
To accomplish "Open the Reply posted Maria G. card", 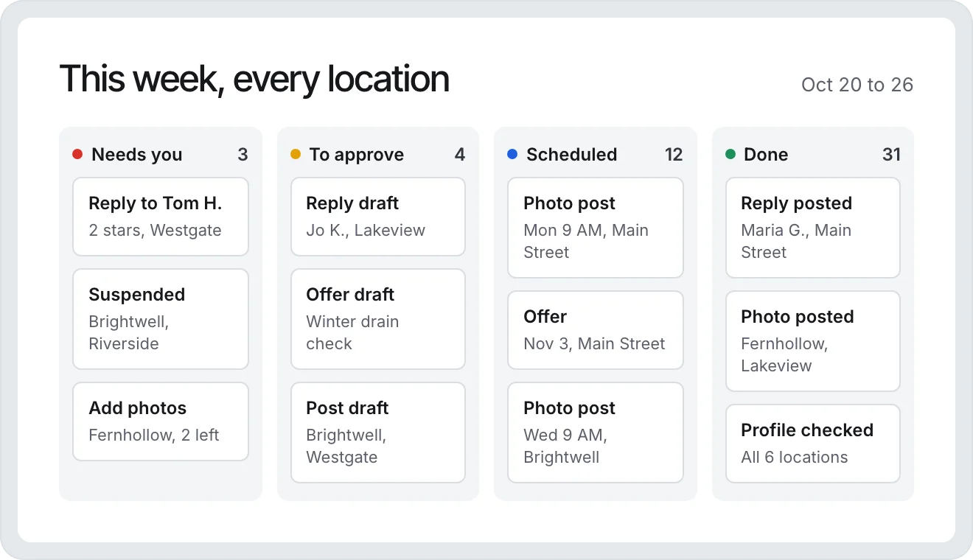I will [x=813, y=228].
